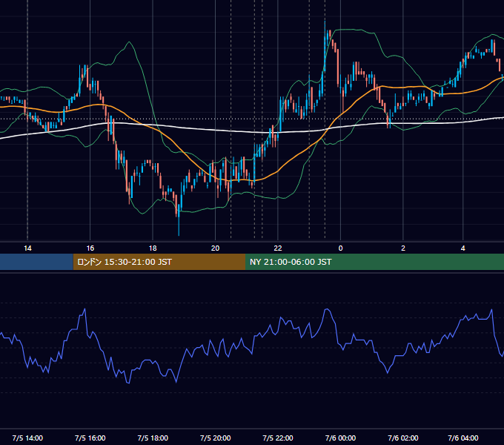The image size is (504, 445).
Task: Click the NY 21:00-06:00 JST session bar
Action: tap(374, 262)
